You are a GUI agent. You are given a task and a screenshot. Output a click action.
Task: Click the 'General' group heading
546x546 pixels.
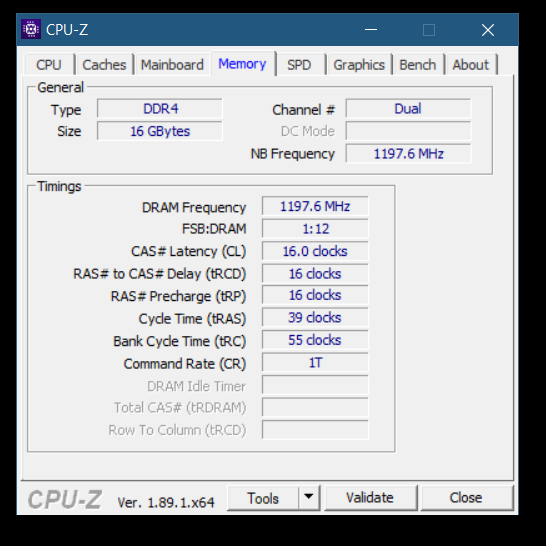[61, 87]
